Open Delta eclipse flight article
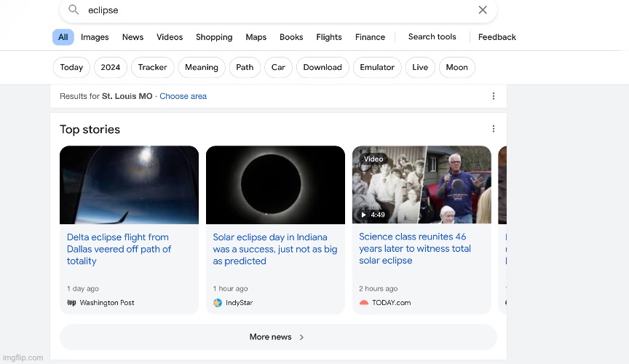 pos(119,249)
